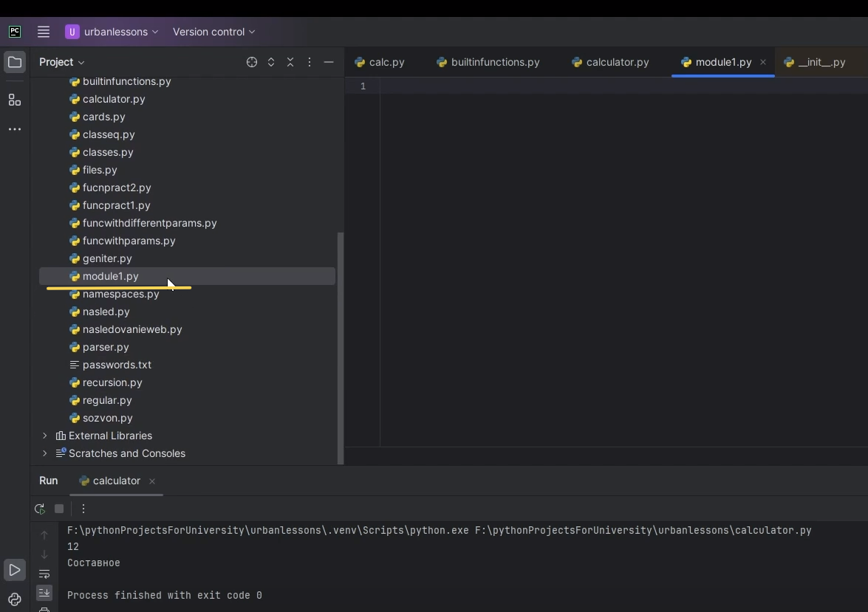Stop the running process

59,509
